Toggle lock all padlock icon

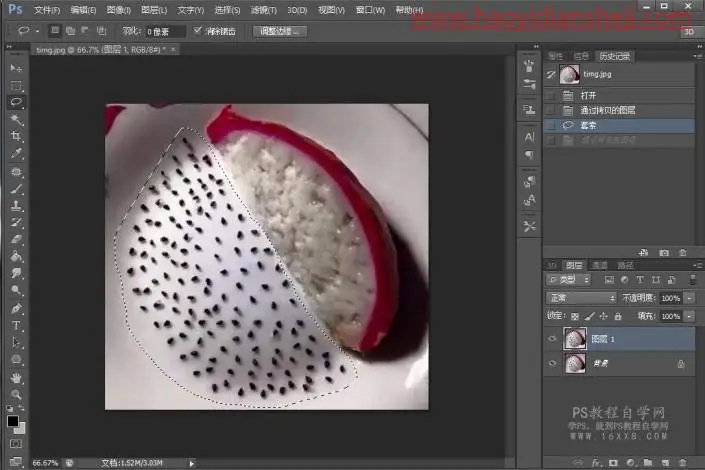coord(618,316)
